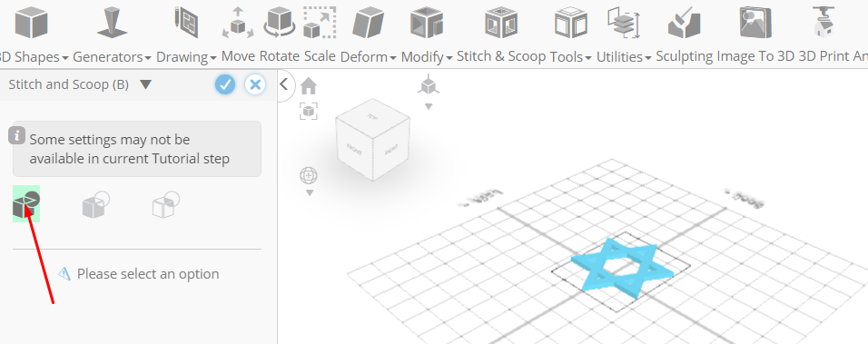Select the Scale tool

coord(320,34)
